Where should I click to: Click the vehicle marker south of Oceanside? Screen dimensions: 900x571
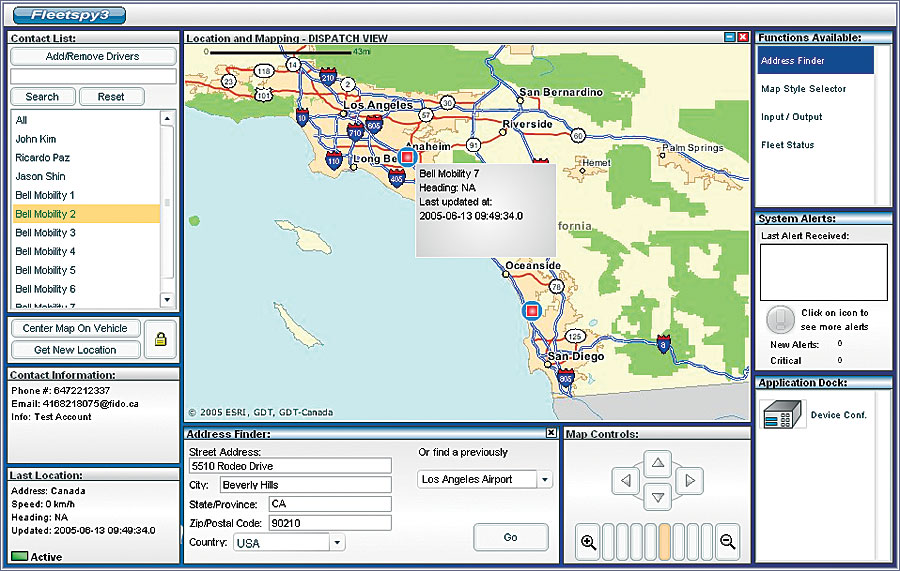point(532,310)
